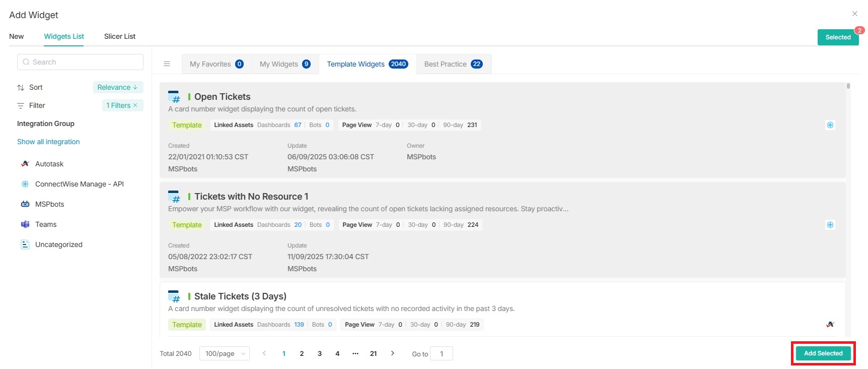This screenshot has width=868, height=369.
Task: Click the Uncategorized document icon
Action: [x=25, y=244]
